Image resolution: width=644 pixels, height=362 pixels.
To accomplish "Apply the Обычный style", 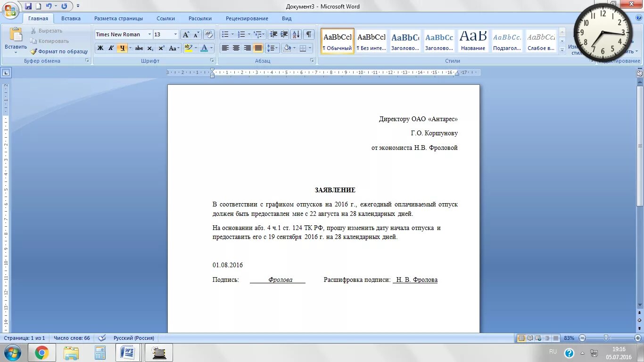I will click(338, 41).
